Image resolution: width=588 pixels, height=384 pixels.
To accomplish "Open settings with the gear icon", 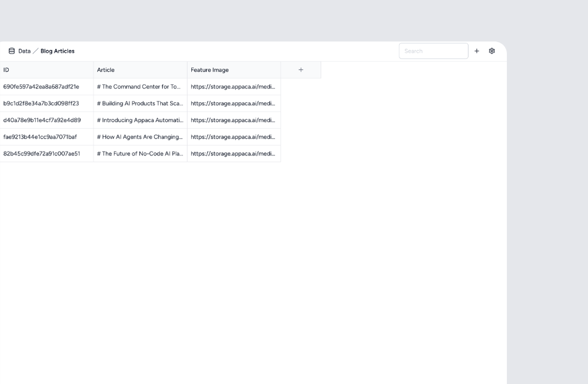I will 491,51.
